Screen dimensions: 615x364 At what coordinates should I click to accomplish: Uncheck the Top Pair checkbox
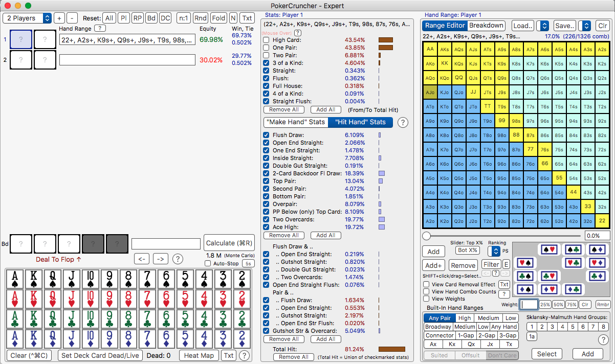pos(266,181)
